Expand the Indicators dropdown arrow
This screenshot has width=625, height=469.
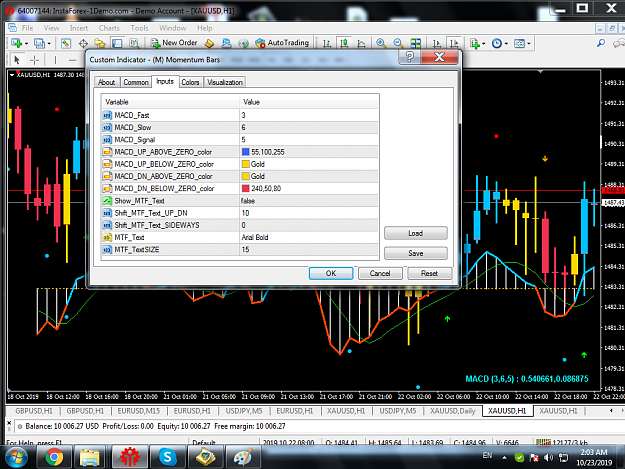483,43
